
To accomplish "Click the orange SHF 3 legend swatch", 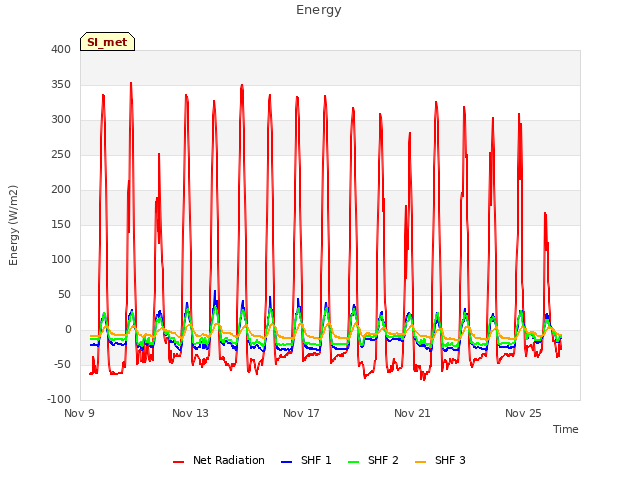I will click(420, 462).
